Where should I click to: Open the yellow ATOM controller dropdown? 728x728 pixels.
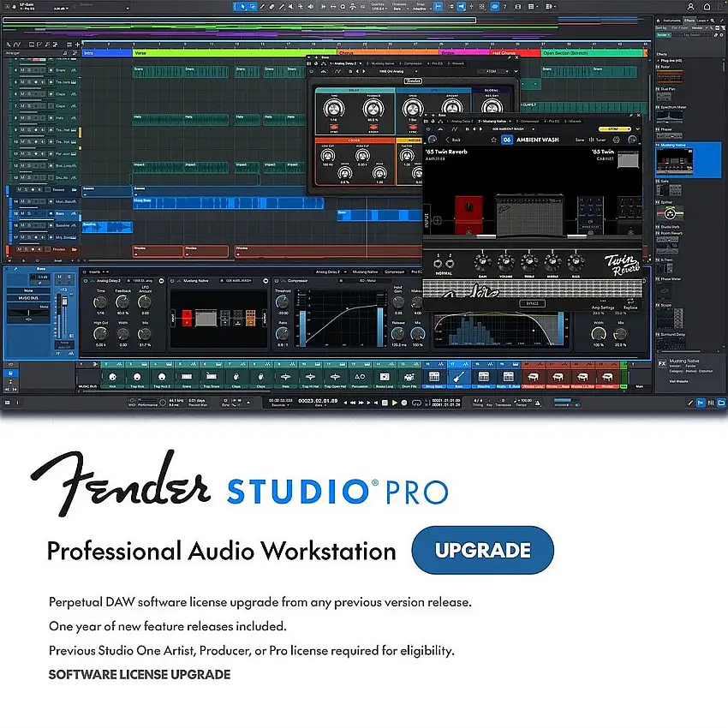[616, 128]
